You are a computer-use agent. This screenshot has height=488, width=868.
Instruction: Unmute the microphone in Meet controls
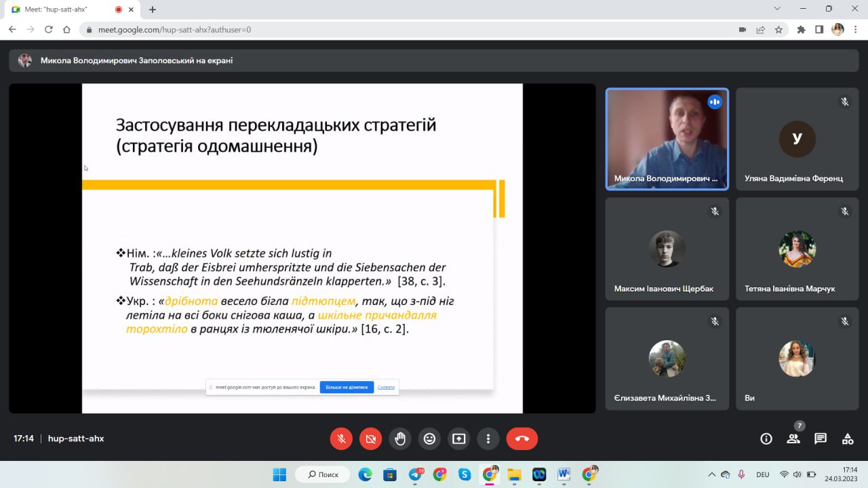[342, 439]
